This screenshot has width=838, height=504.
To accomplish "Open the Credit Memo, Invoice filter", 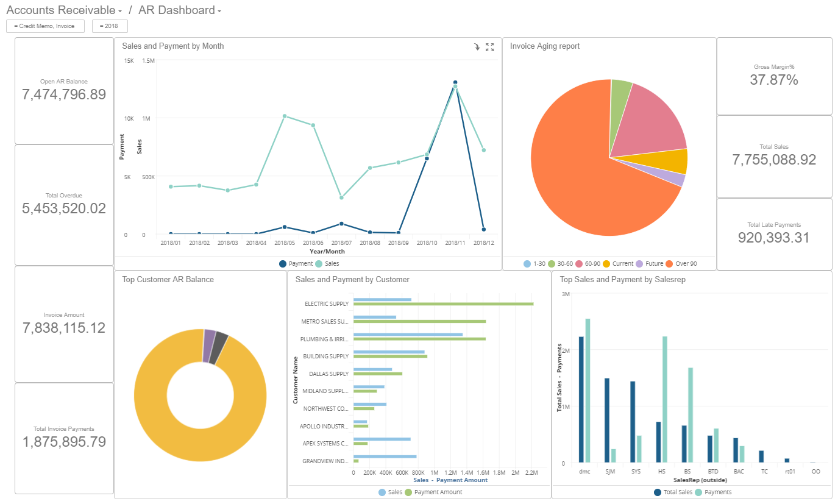I will [x=45, y=26].
